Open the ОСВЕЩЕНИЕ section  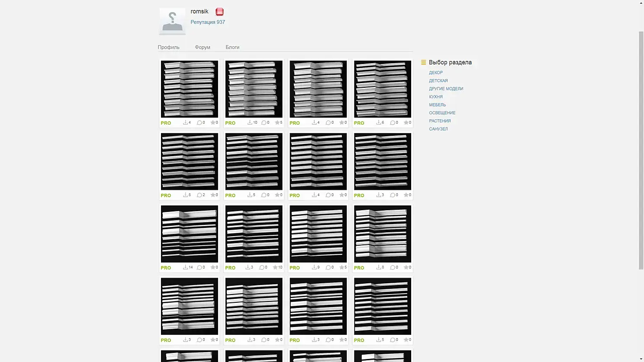[442, 113]
